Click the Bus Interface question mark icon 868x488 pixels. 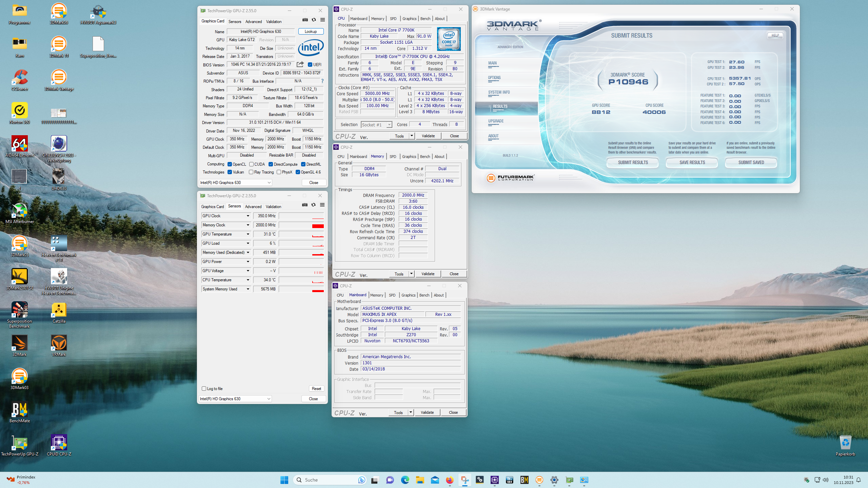click(x=322, y=81)
